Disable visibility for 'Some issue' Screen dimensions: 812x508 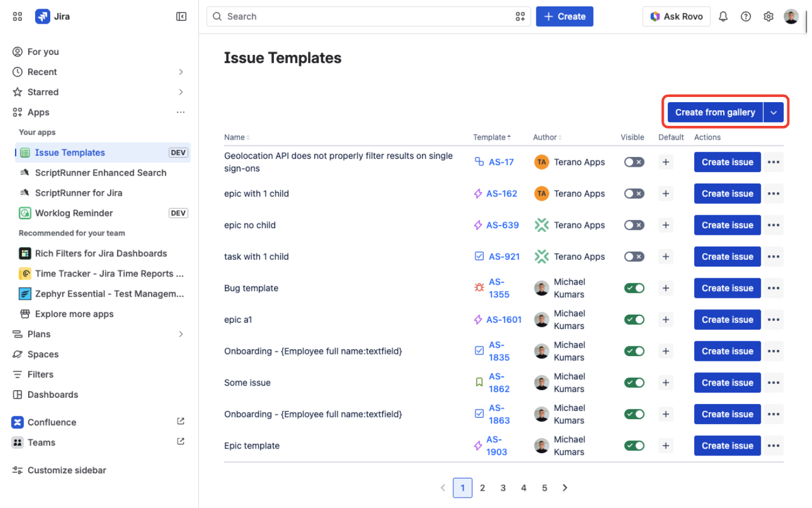click(634, 383)
